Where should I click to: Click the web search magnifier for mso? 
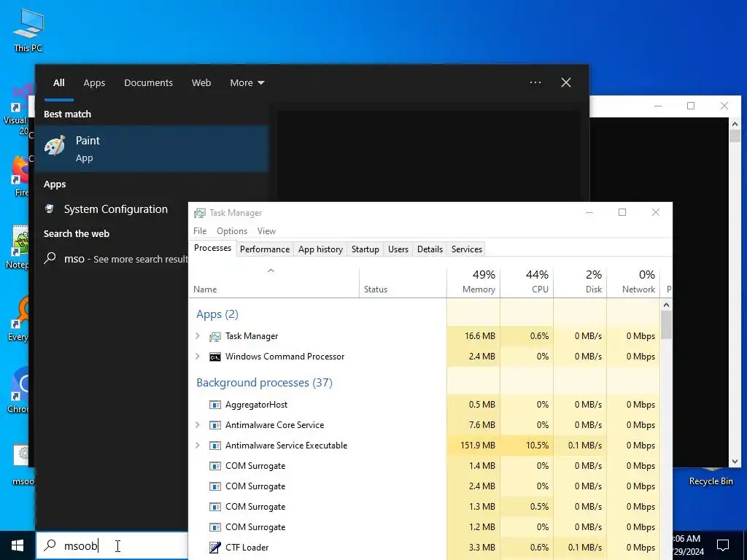click(50, 259)
